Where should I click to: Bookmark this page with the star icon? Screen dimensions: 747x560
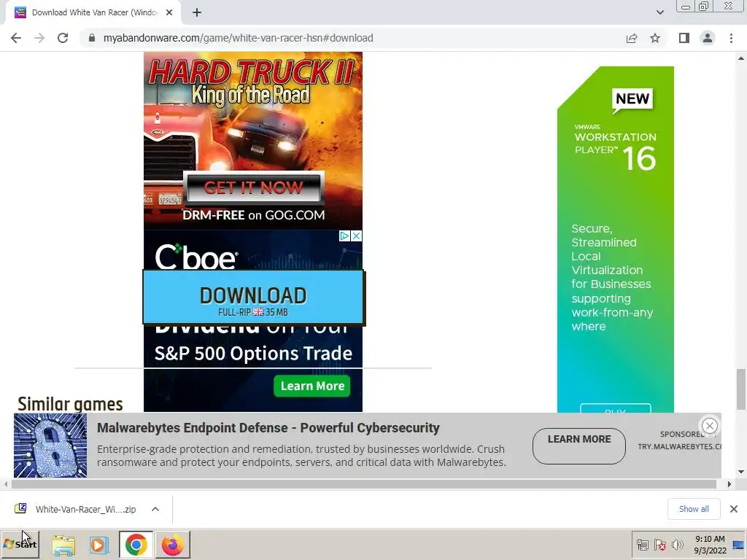(655, 38)
